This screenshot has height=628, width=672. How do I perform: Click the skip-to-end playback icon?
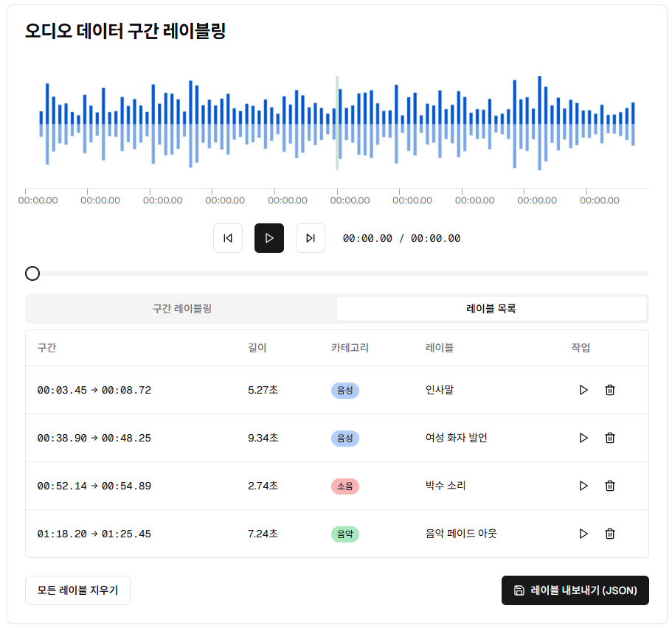(310, 238)
